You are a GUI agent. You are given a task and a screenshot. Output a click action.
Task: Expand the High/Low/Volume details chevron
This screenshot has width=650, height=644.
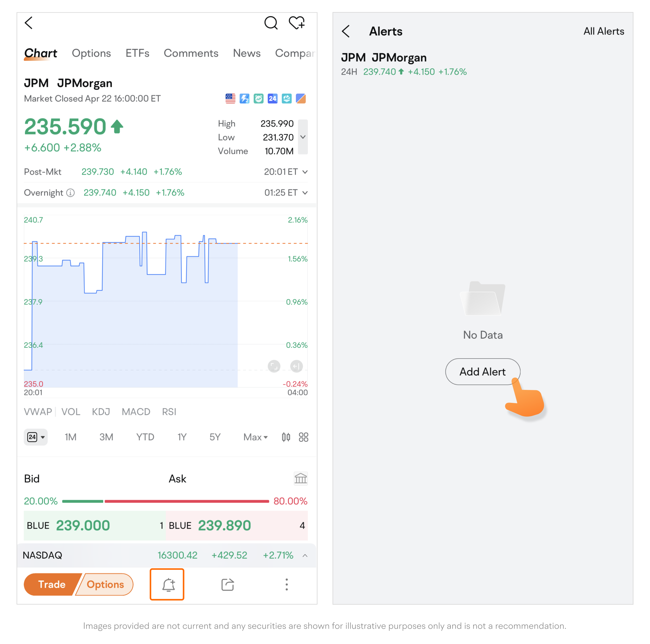[x=303, y=137]
